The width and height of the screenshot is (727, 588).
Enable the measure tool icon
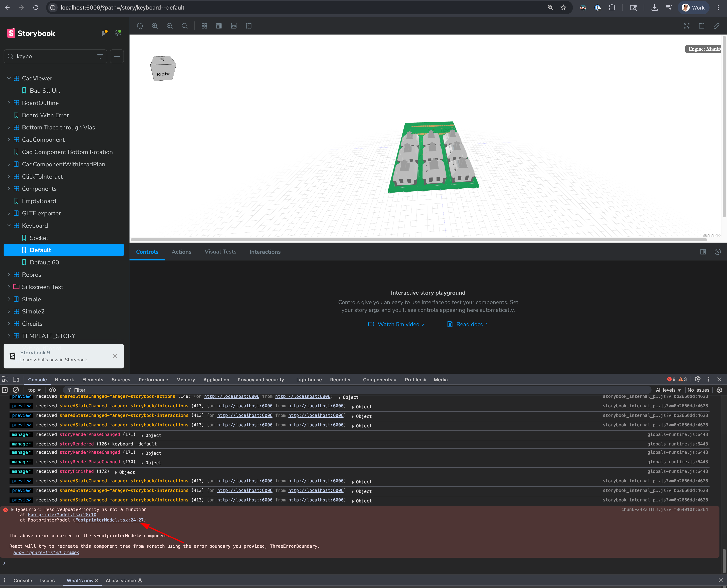234,26
